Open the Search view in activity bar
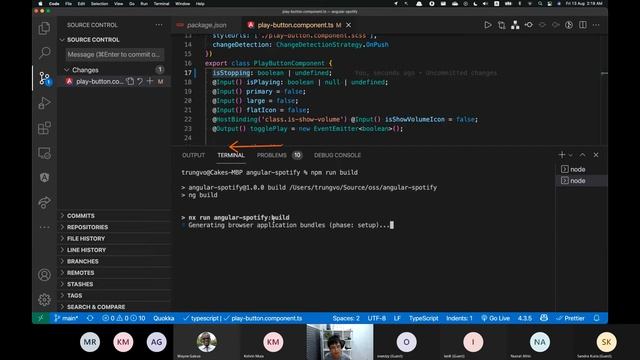Screen dimensions: 640x360 pos(44,53)
